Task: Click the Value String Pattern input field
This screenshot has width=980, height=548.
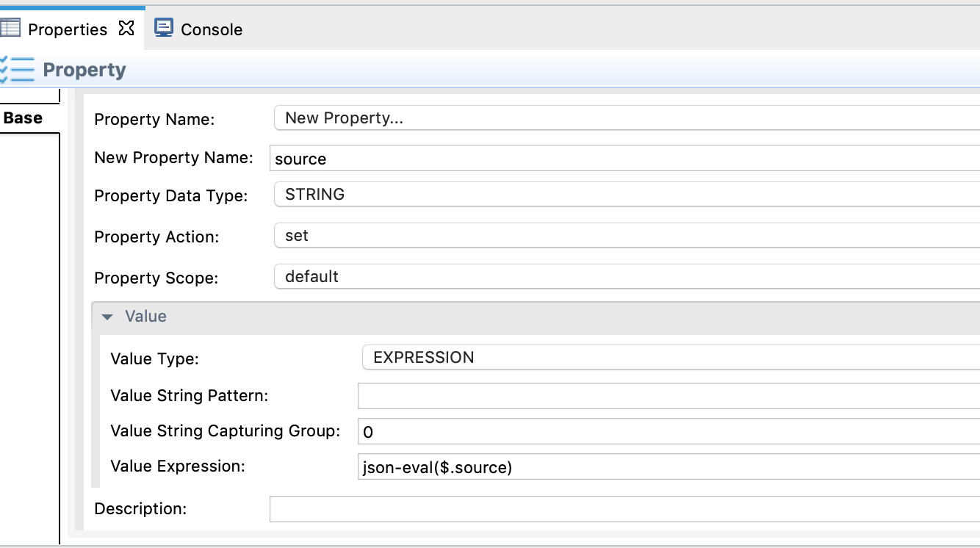Action: [x=669, y=396]
